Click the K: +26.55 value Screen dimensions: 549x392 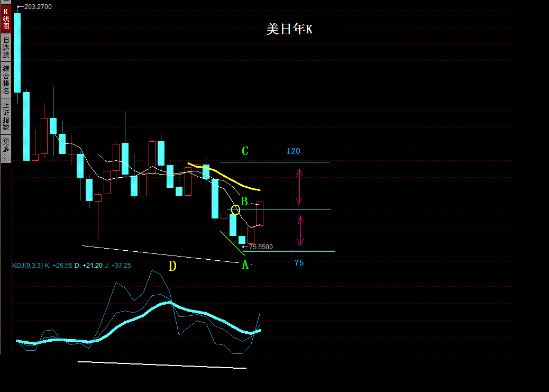59,266
